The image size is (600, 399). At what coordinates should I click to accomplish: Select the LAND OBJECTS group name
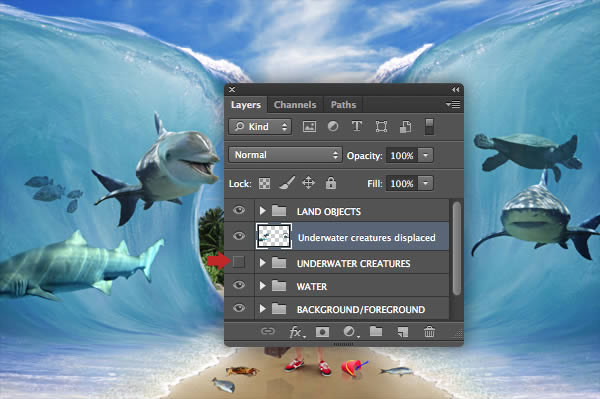(x=329, y=212)
